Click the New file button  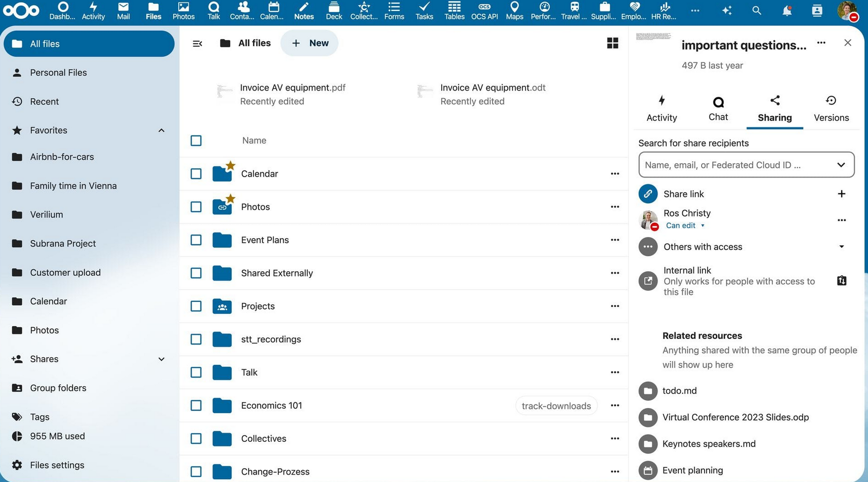tap(309, 43)
